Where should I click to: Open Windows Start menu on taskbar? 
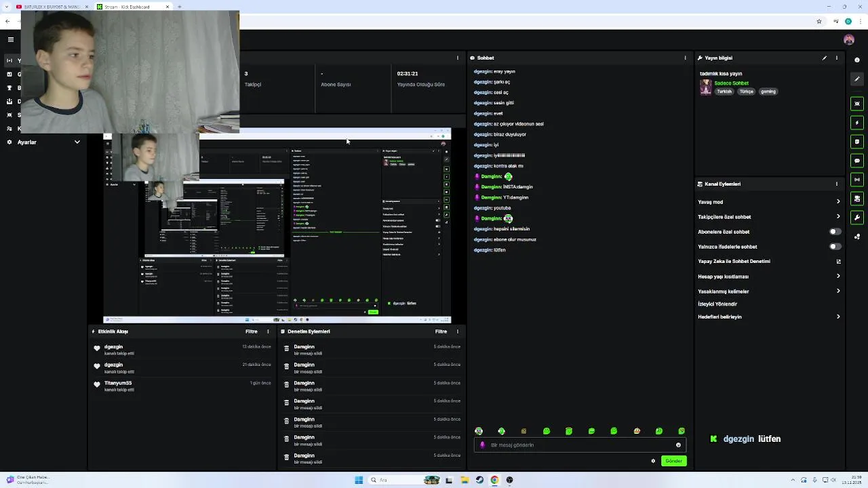coord(359,480)
